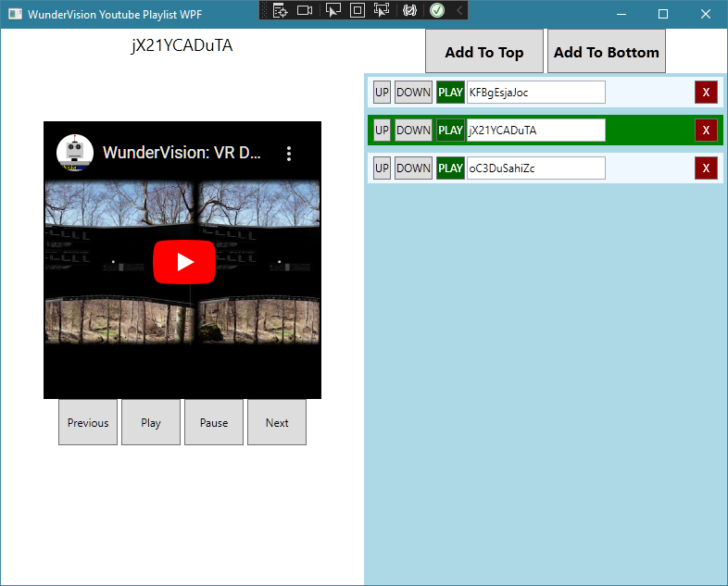
Task: Click the Hot Reload debug icon
Action: [409, 10]
